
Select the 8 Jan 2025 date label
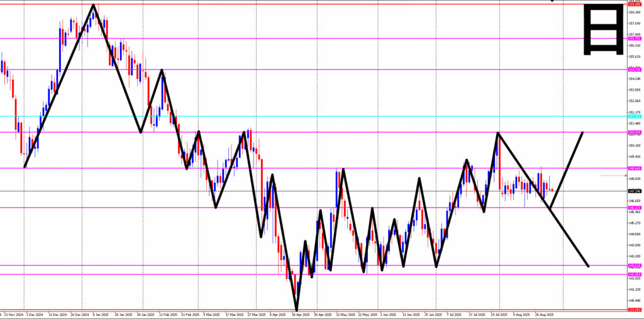click(x=99, y=315)
